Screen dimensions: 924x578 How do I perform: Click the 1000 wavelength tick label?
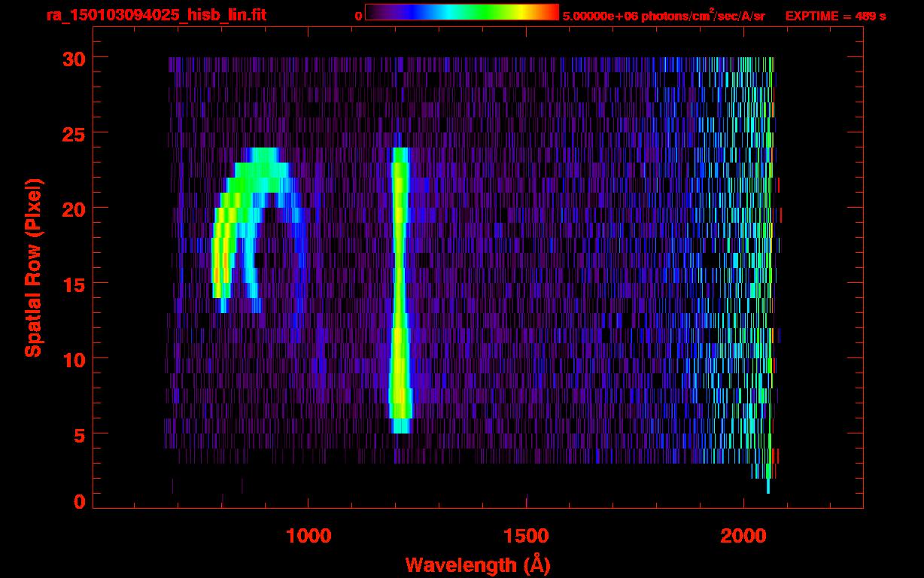(x=309, y=536)
